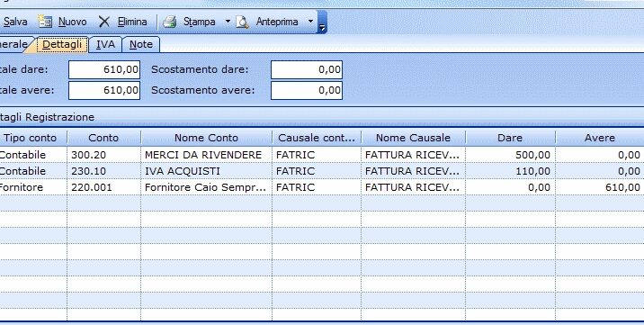The height and width of the screenshot is (325, 644).
Task: Click FATTURA RICEV... in the 230.10 row
Action: [413, 171]
